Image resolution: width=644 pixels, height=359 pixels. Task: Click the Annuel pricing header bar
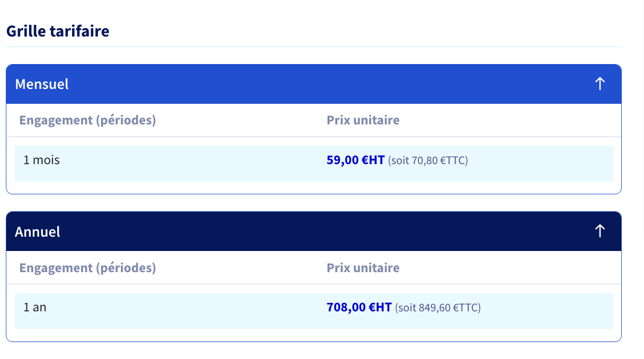point(314,231)
